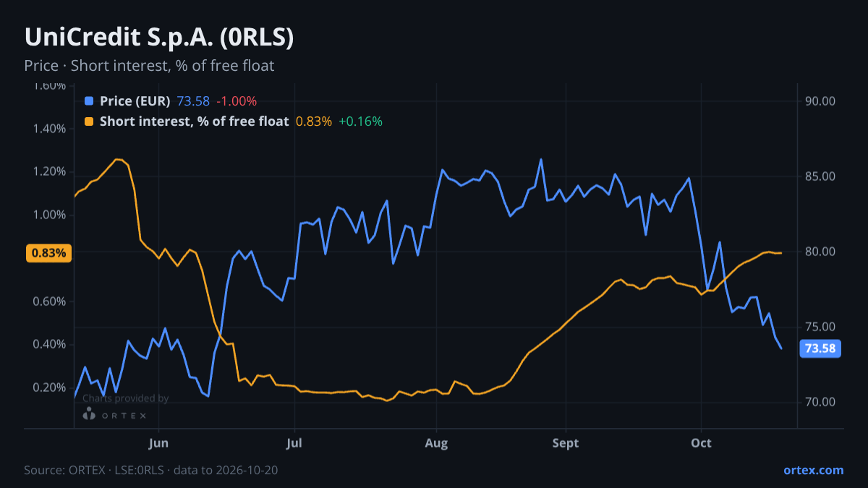Click the Oct label on the time axis
The image size is (868, 488).
[x=701, y=443]
